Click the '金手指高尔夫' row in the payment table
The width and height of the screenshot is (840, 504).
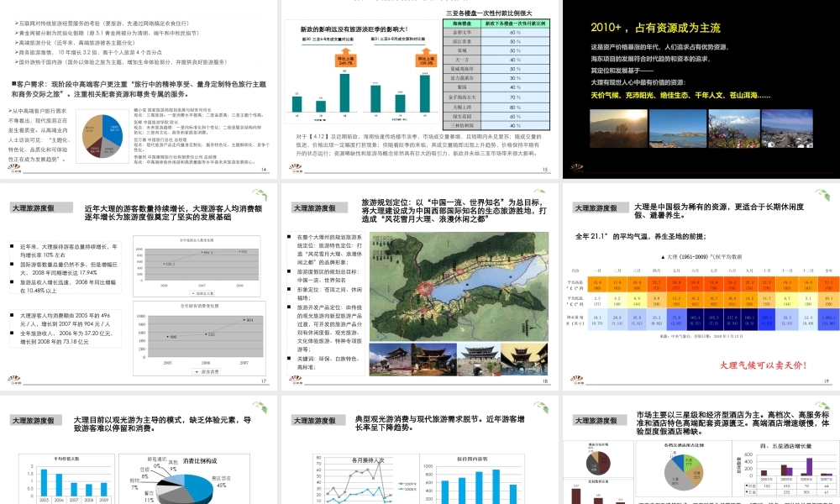tap(496, 97)
